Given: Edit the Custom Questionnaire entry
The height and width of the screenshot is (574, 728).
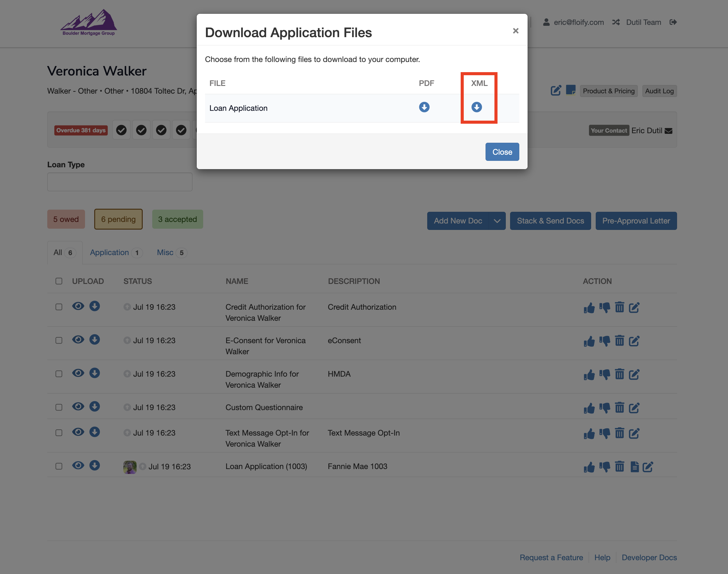Looking at the screenshot, I should point(633,408).
